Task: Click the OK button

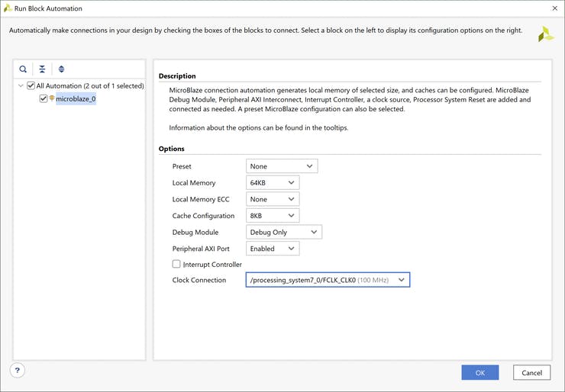Action: [x=479, y=373]
